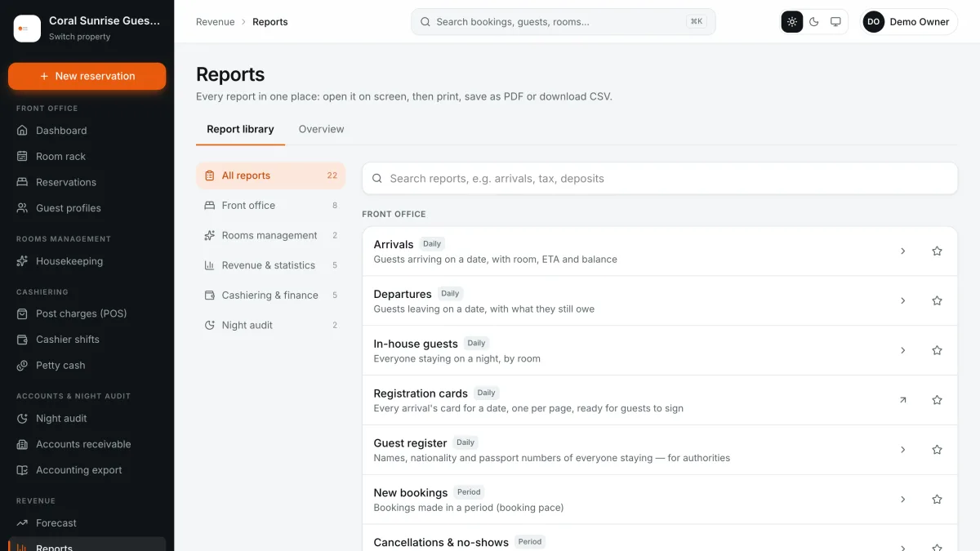Open Arrivals report via chevron
The image size is (980, 551).
902,251
